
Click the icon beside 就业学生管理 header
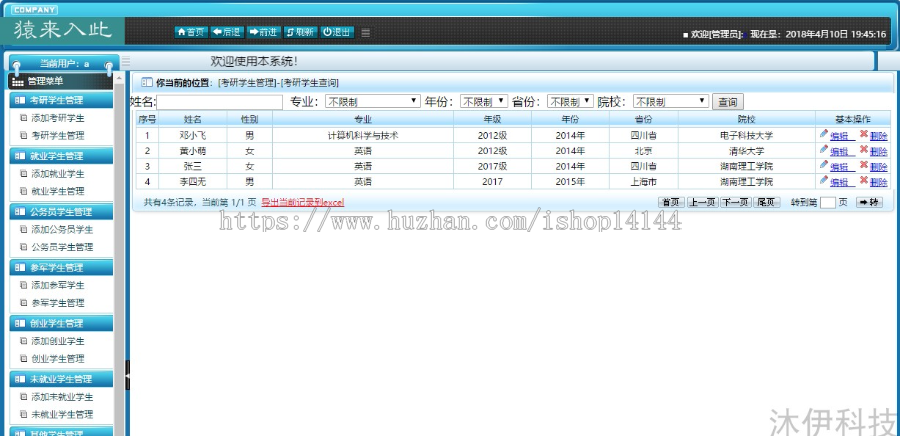(20, 156)
